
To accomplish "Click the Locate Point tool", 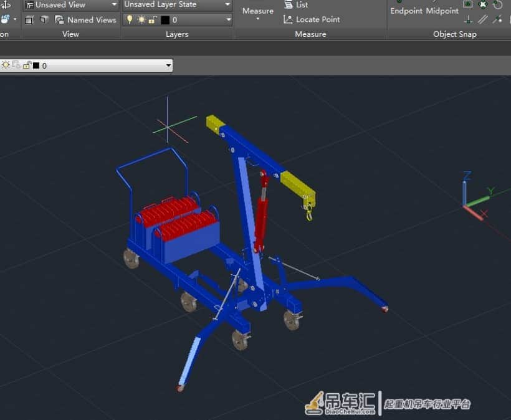I will (x=312, y=19).
